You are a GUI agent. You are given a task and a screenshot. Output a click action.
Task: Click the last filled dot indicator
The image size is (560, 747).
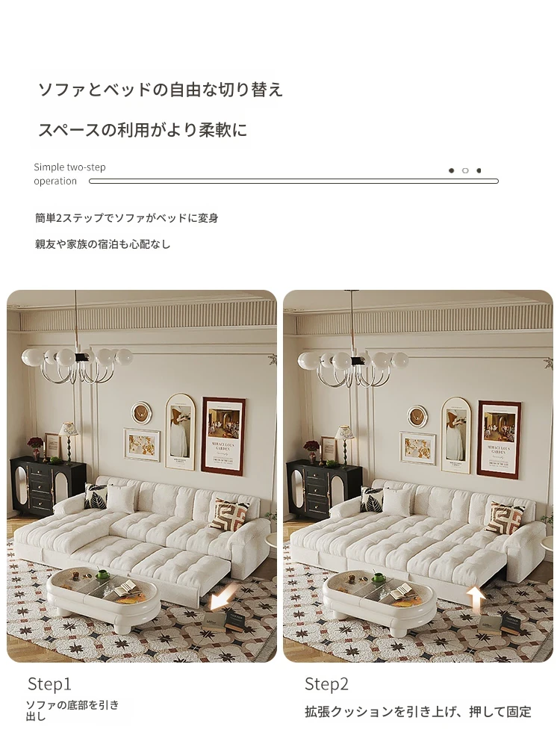[x=479, y=170]
